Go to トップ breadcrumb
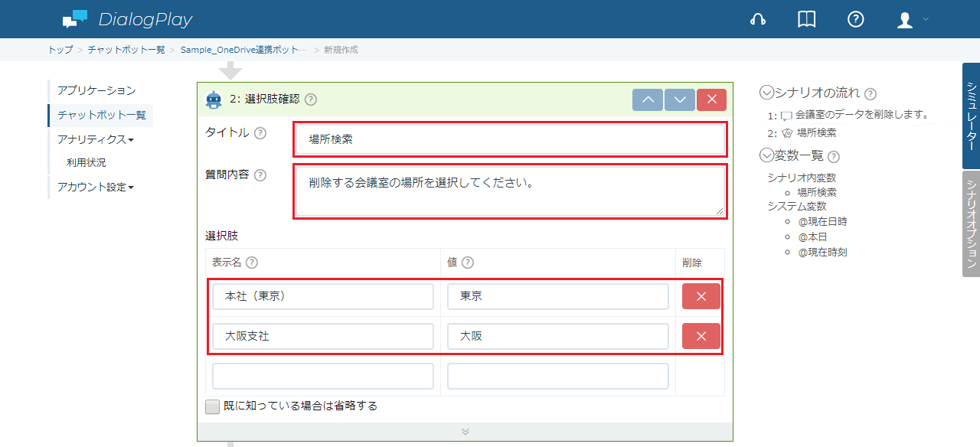 tap(60, 50)
